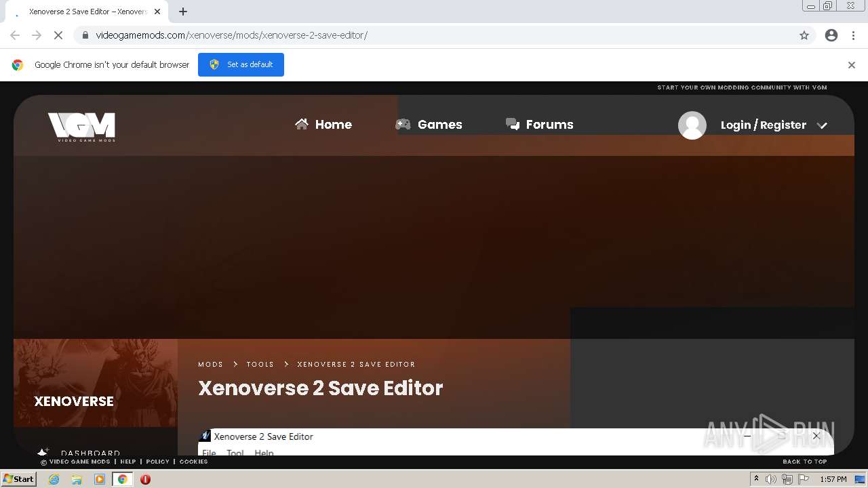Click the VGM Video Game Mods logo
Image resolution: width=868 pixels, height=488 pixels.
[81, 127]
